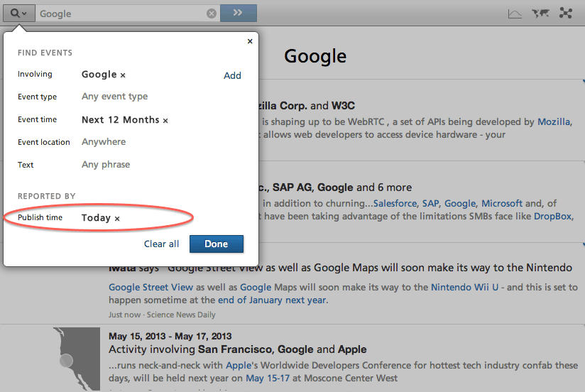Click Clear all link

pos(161,244)
